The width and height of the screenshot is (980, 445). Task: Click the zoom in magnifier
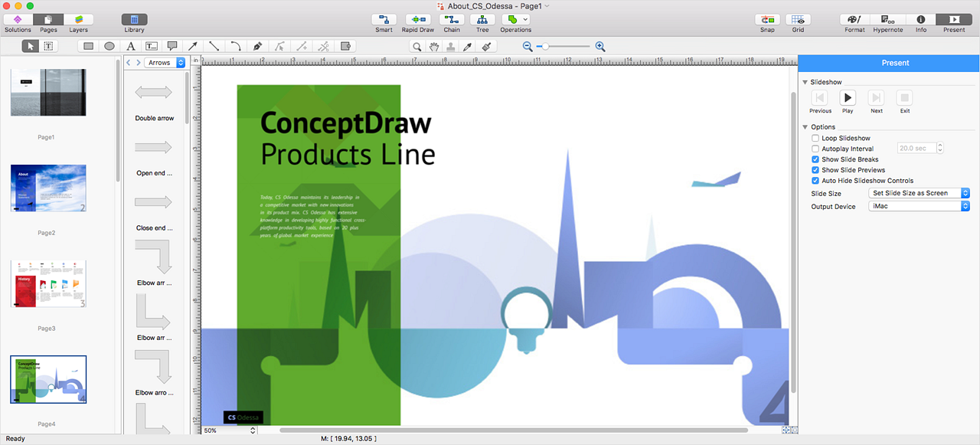tap(600, 46)
